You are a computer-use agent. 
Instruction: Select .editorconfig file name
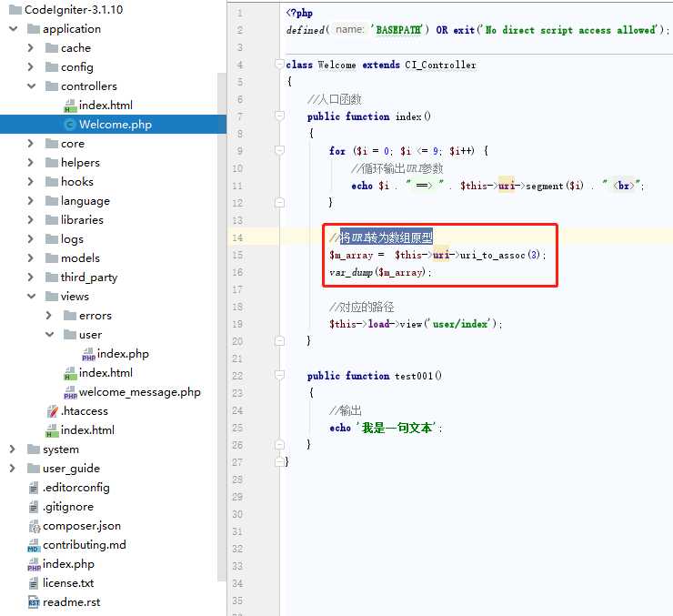coord(76,488)
